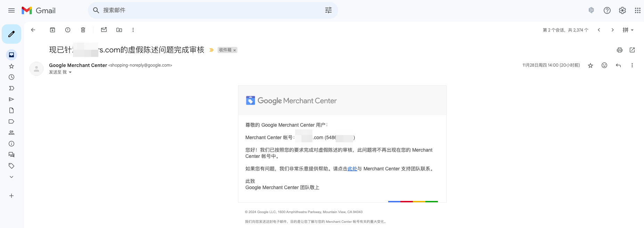Click the Gmail logo
Screen dimensions: 644x228
(x=39, y=10)
